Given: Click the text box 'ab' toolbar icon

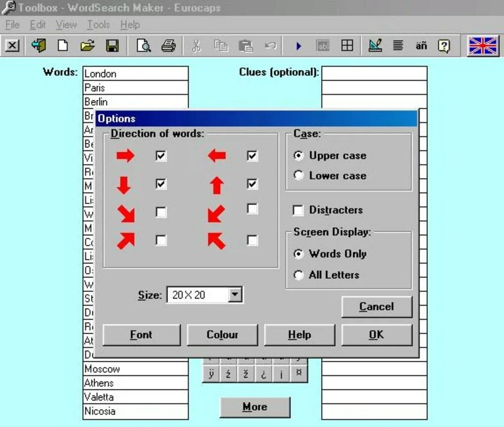Looking at the screenshot, I should point(323,45).
